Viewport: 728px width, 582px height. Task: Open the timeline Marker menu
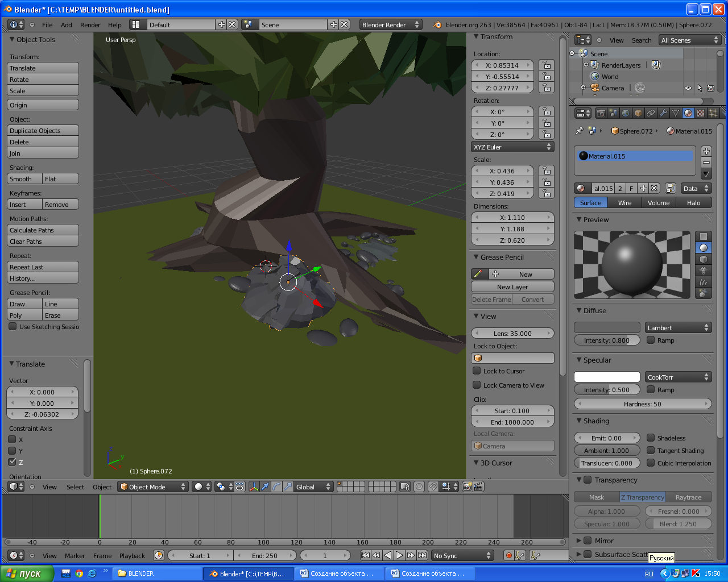[x=75, y=556]
